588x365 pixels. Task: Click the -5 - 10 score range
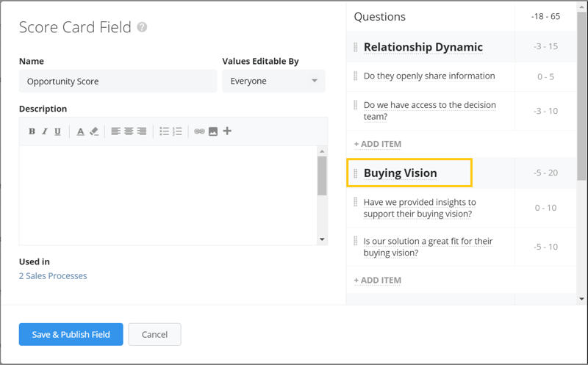545,247
